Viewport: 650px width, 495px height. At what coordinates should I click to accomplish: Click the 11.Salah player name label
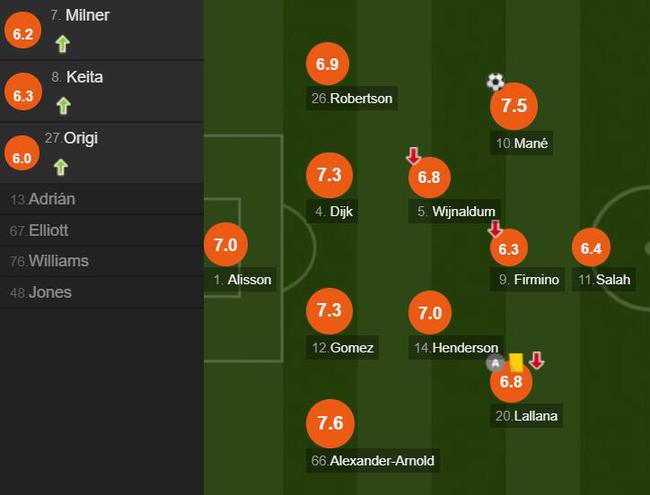point(604,279)
